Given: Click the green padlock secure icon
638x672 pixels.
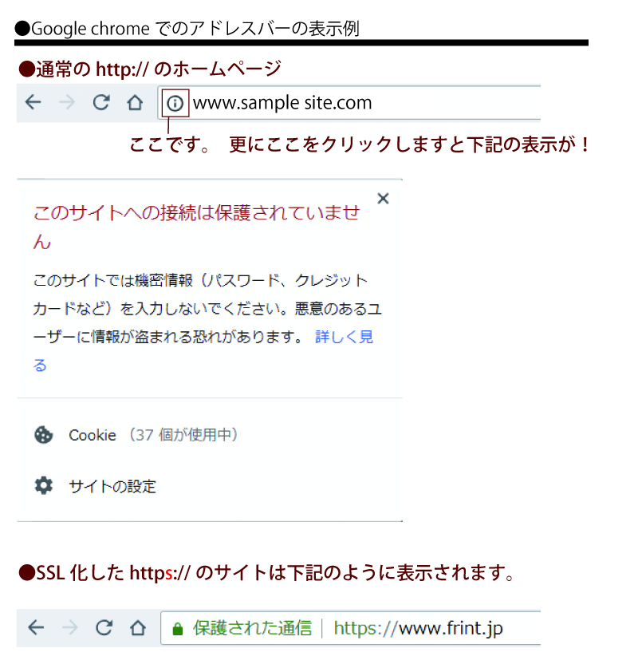Looking at the screenshot, I should pyautogui.click(x=178, y=629).
